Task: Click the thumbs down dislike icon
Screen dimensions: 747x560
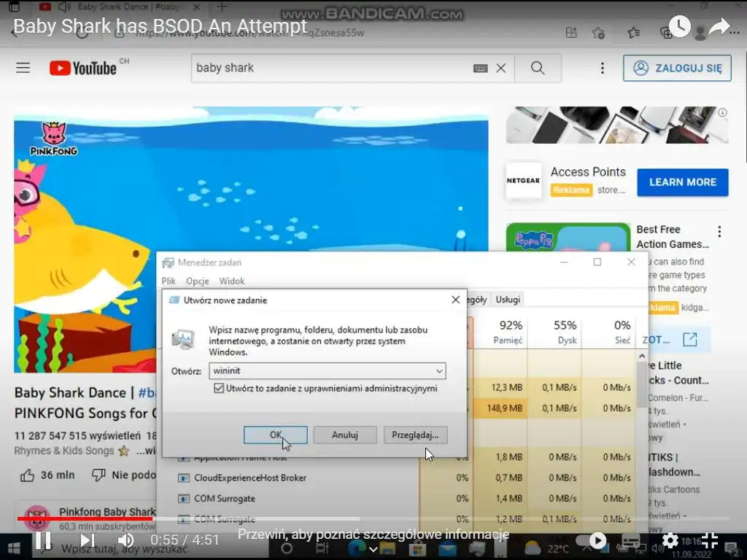Action: click(x=98, y=475)
